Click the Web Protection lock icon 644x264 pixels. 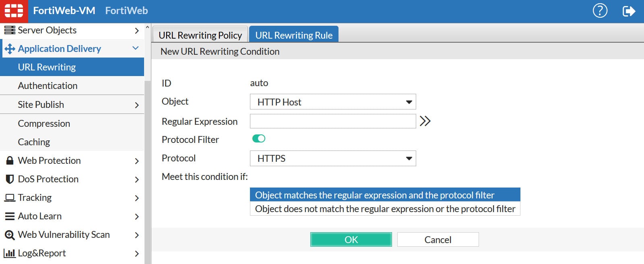10,161
